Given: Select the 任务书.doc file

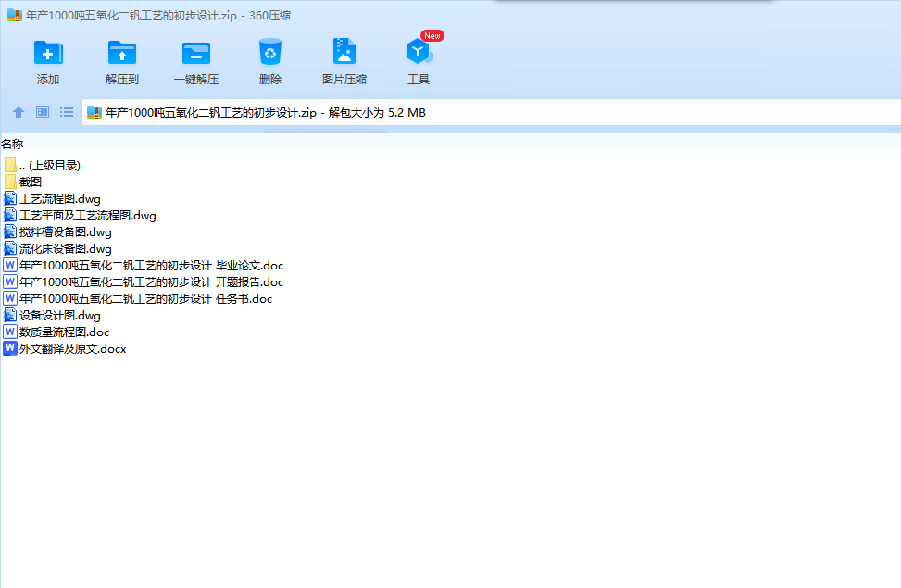Looking at the screenshot, I should click(x=138, y=299).
